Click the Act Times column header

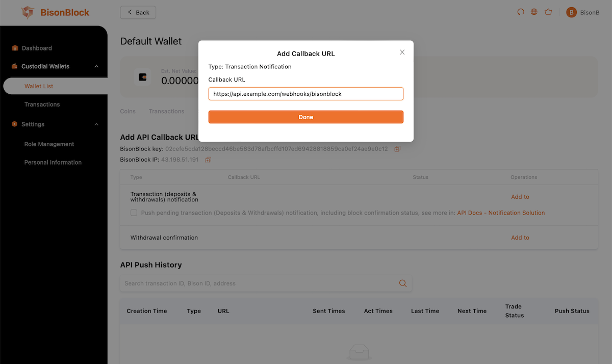pyautogui.click(x=378, y=311)
